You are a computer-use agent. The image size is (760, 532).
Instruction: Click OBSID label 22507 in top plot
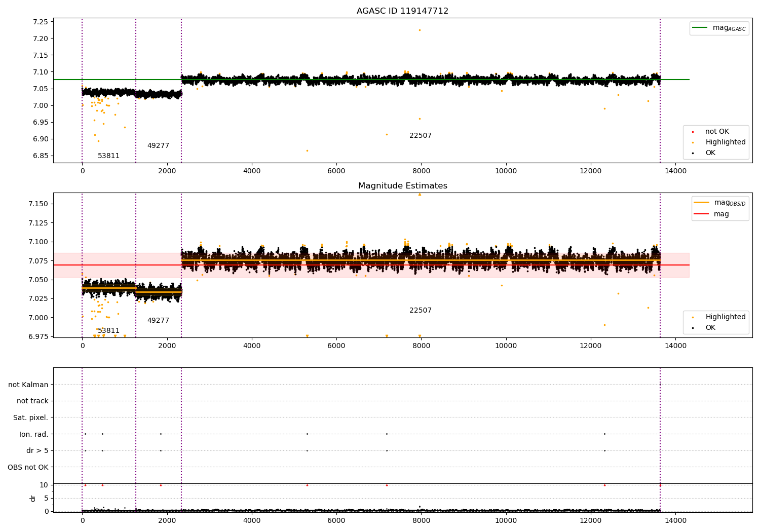pos(421,136)
